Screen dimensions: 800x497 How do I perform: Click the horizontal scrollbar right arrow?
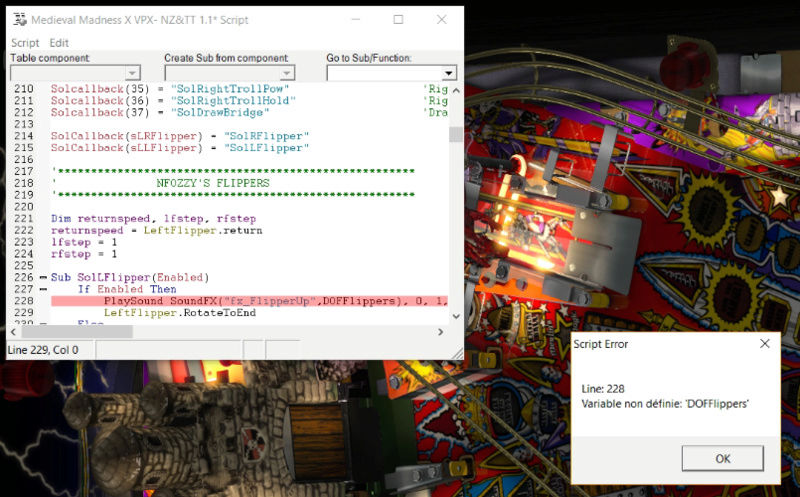coord(440,332)
